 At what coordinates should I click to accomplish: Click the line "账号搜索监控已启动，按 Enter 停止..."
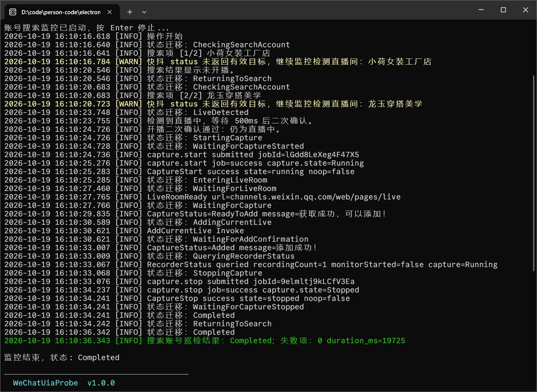point(86,28)
